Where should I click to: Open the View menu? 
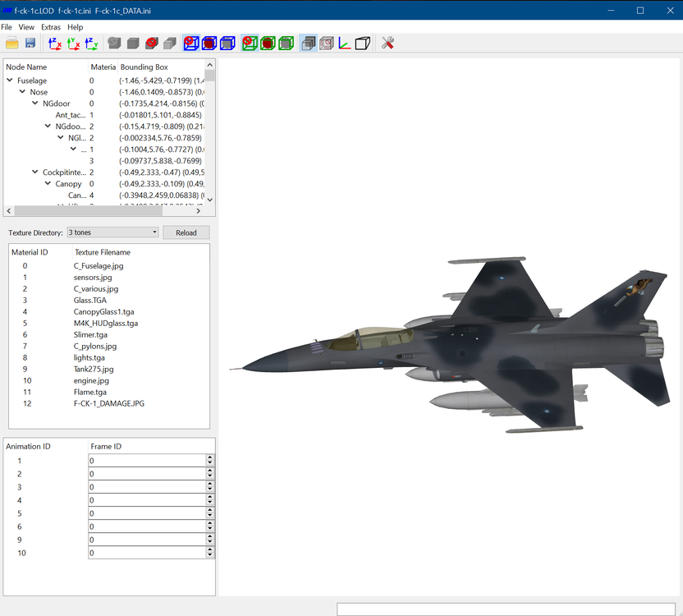point(26,27)
